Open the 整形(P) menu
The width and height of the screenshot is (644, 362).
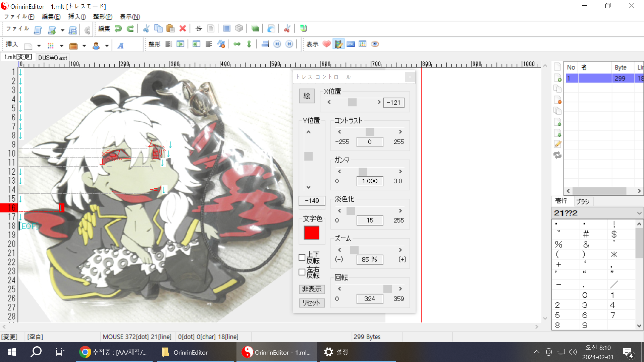tap(102, 16)
